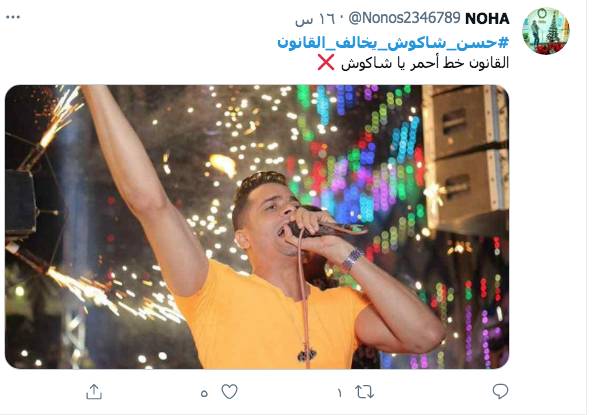Click the NOHA display name
Viewport: 593px width, 415px height.
(x=487, y=19)
